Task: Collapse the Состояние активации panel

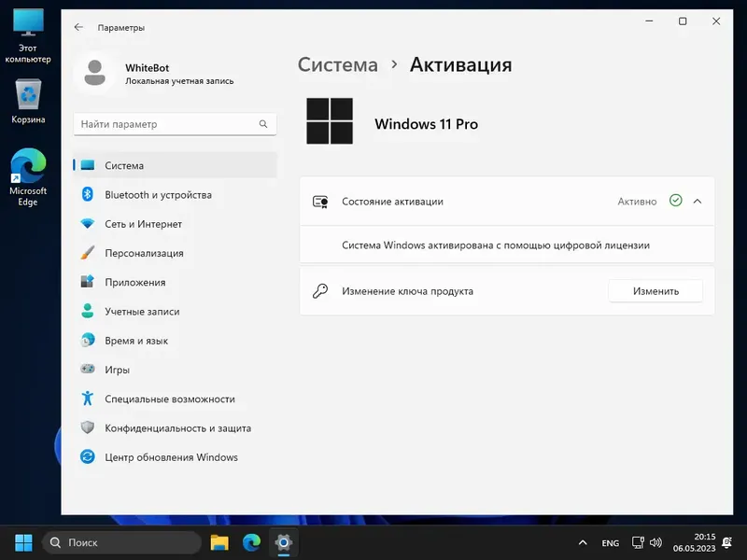Action: click(x=696, y=201)
